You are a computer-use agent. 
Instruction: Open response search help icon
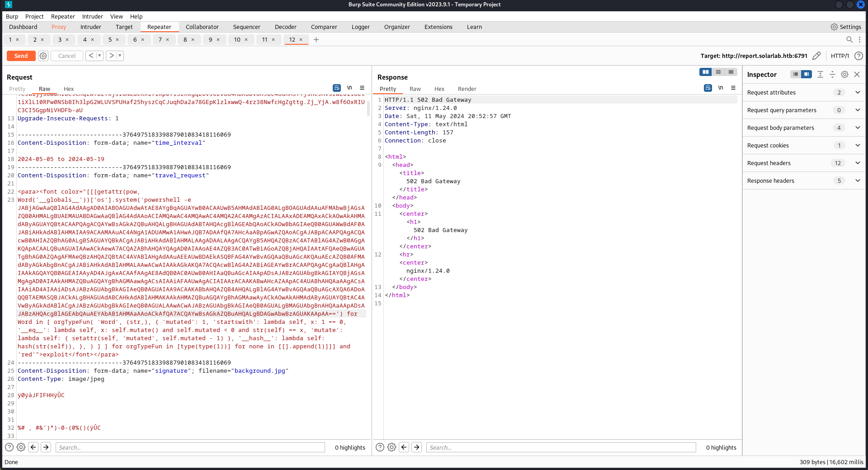coord(380,447)
